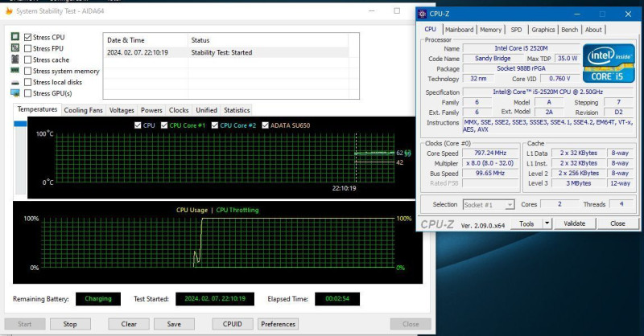
Task: Open Preferences in AIDA64
Action: pos(278,324)
